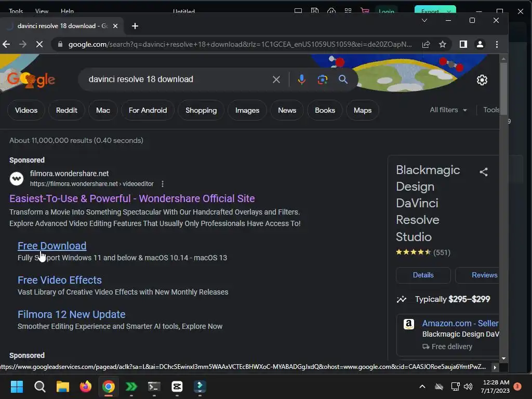Click the Google doodle logo

tap(31, 79)
